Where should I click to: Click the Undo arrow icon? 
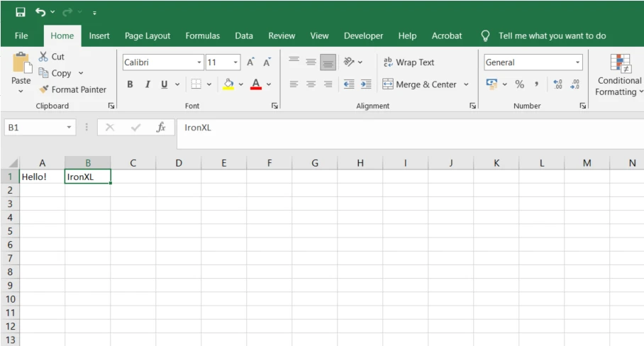click(41, 12)
